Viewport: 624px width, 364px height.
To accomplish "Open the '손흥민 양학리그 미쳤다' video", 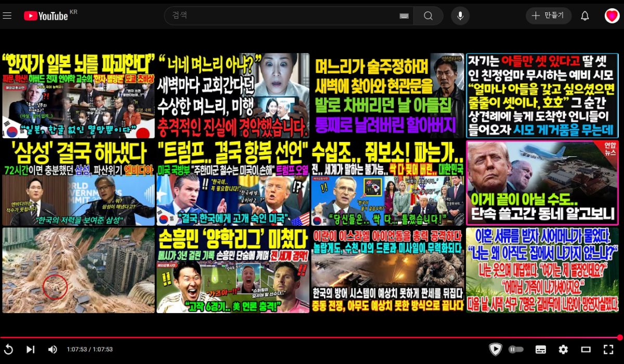I will pyautogui.click(x=232, y=270).
